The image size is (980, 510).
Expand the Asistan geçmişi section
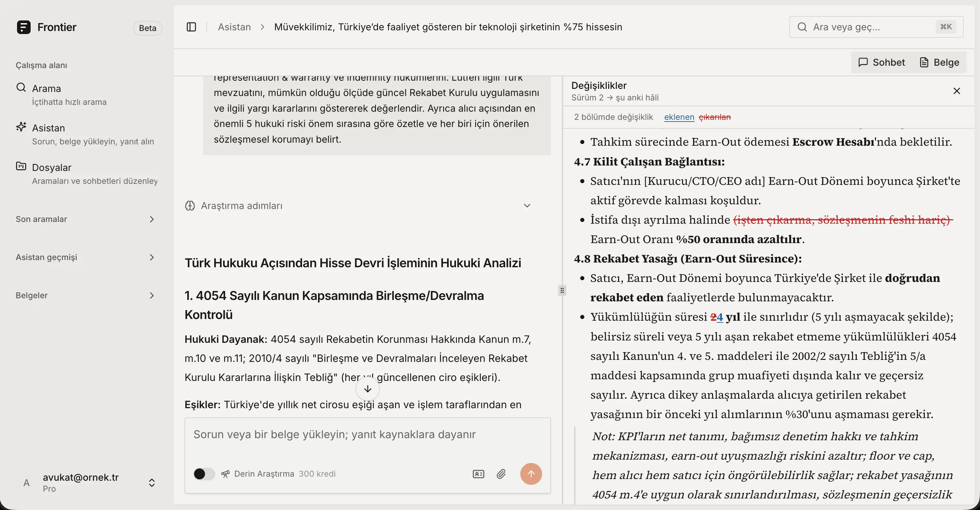click(86, 257)
